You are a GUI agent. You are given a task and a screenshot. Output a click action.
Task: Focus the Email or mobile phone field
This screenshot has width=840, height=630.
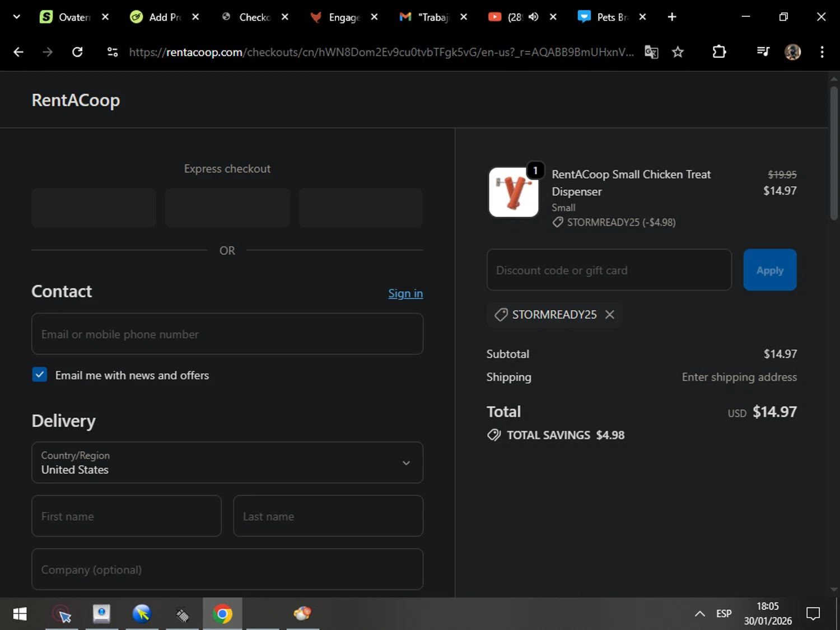pyautogui.click(x=227, y=334)
